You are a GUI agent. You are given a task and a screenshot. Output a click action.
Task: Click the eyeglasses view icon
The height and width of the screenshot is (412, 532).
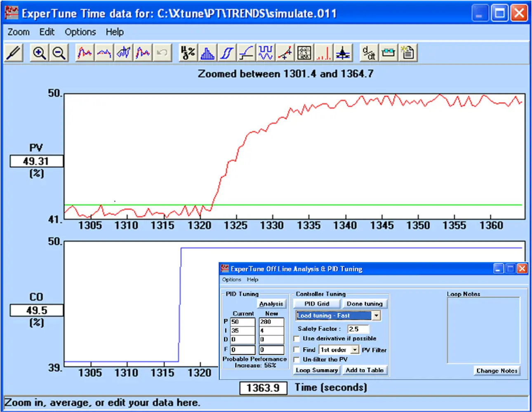(x=388, y=53)
